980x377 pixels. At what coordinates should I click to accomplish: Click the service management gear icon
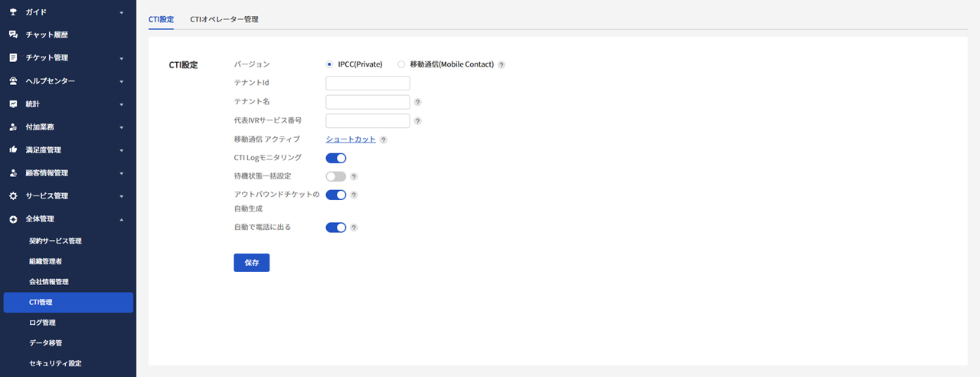coord(13,196)
